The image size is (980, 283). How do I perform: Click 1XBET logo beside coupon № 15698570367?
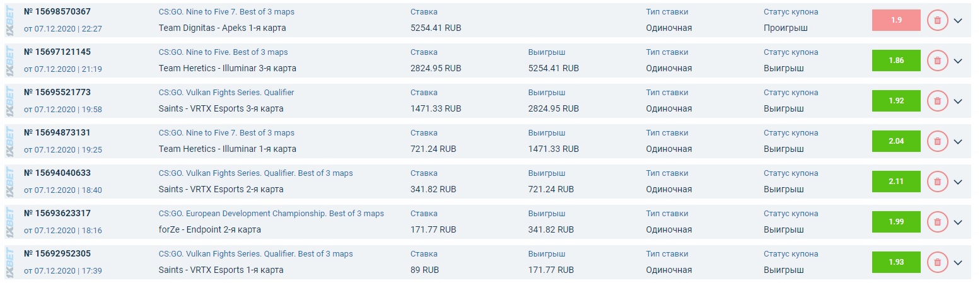[x=9, y=20]
